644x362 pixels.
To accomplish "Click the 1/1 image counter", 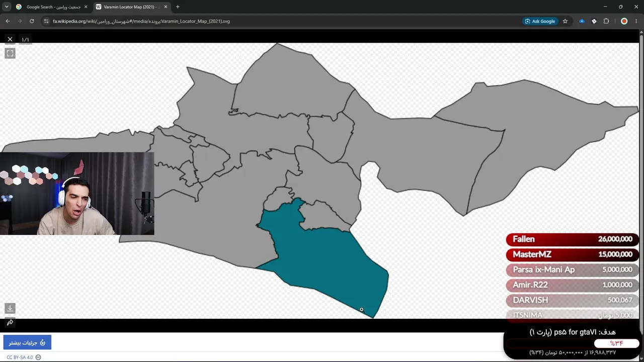I will (x=25, y=40).
